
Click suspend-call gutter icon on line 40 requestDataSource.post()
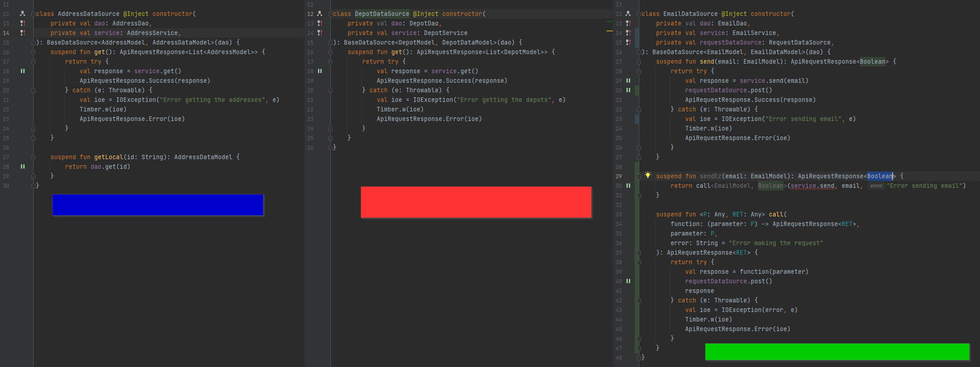coord(628,281)
